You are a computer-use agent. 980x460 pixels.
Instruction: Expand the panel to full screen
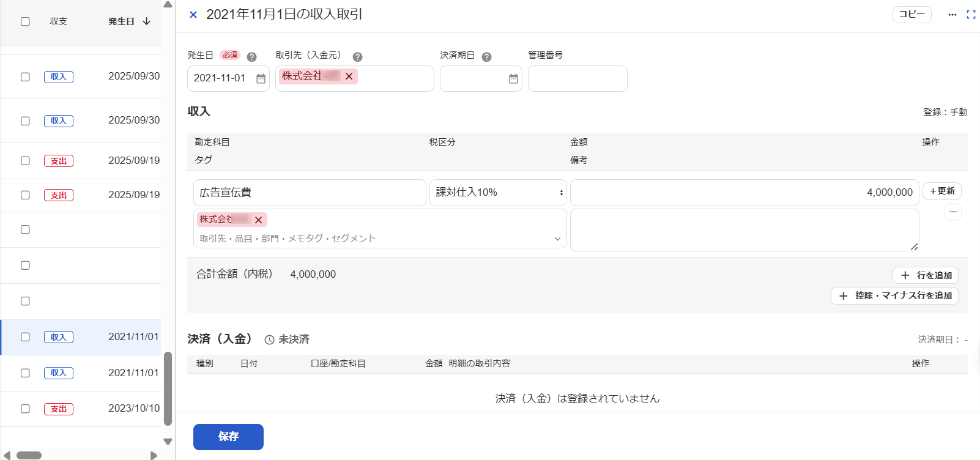point(971,15)
